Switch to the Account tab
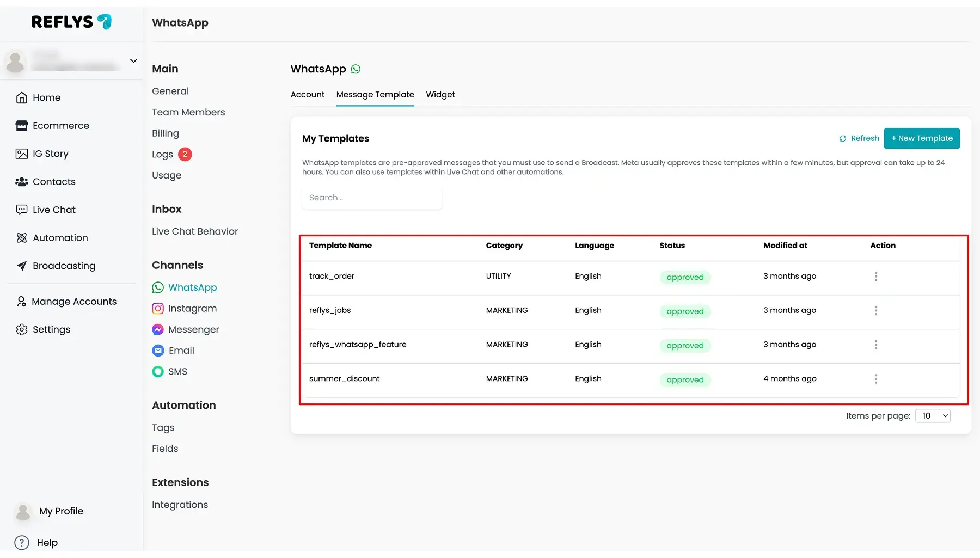 point(307,95)
